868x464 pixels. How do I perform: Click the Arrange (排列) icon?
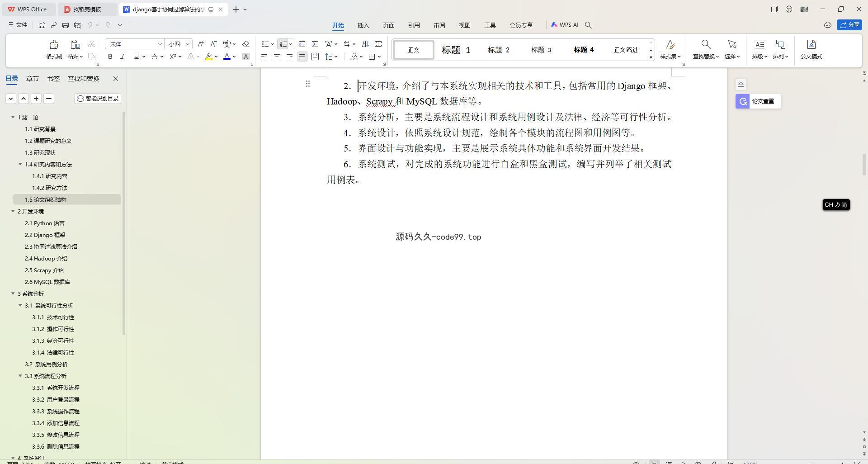tap(780, 44)
